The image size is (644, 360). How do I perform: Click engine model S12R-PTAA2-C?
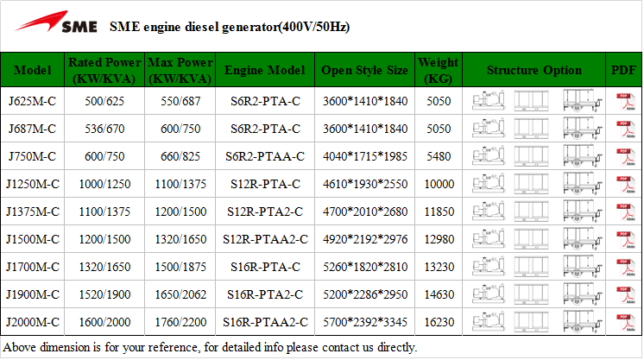click(x=265, y=239)
